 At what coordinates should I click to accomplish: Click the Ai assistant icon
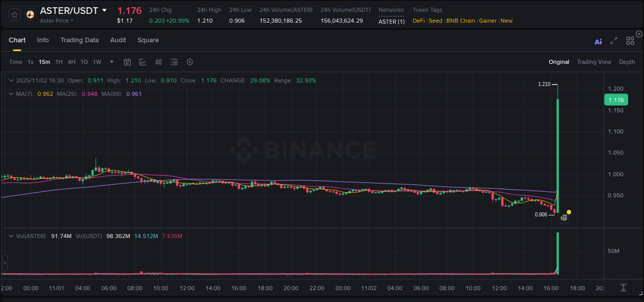(598, 42)
